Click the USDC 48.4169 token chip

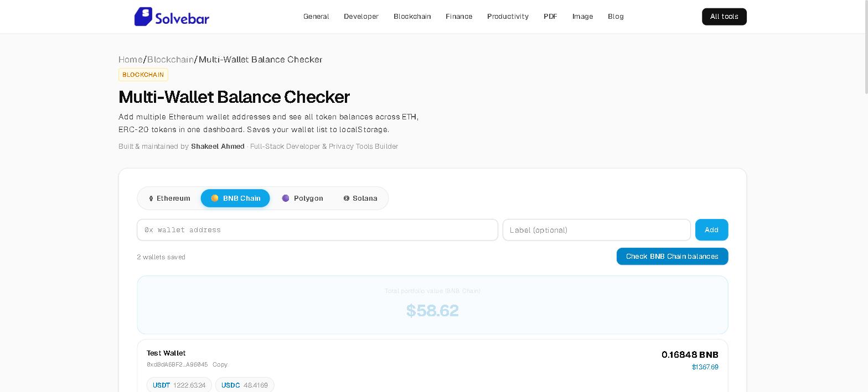click(x=245, y=385)
